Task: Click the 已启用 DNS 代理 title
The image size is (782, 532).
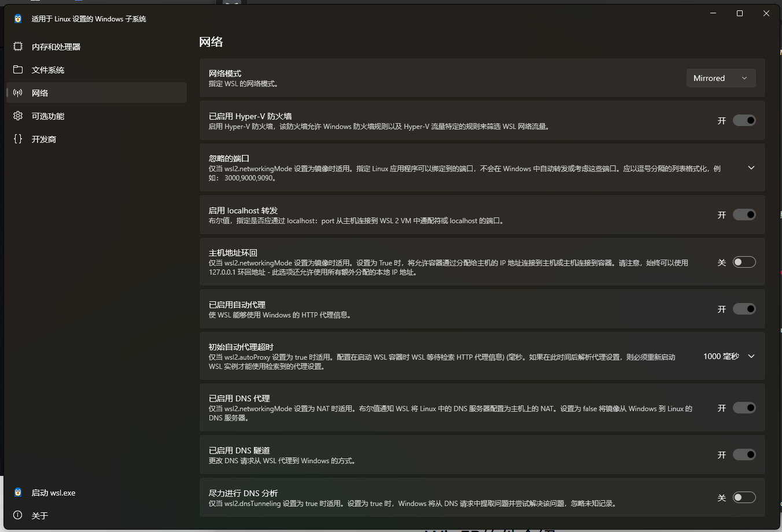Action: pos(239,398)
